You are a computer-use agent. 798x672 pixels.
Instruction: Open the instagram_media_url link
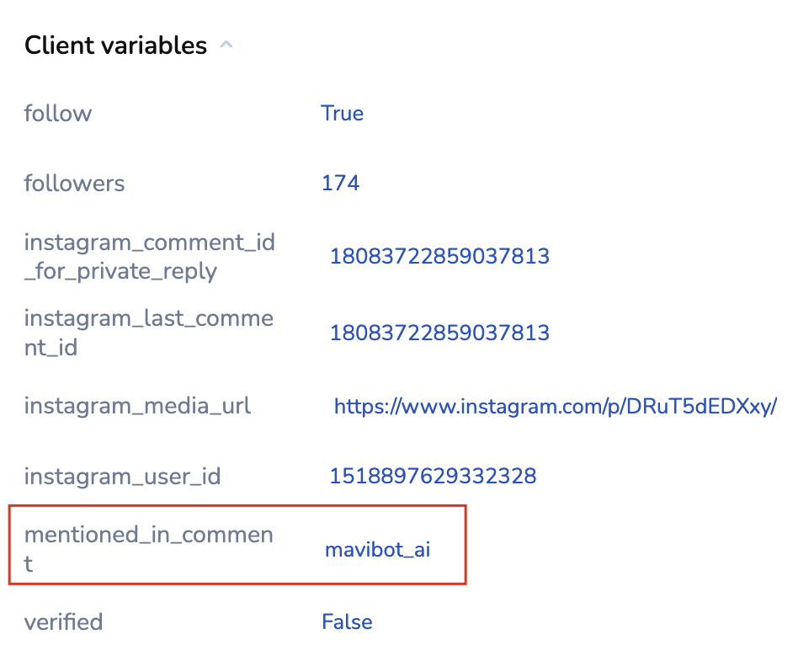tap(555, 408)
